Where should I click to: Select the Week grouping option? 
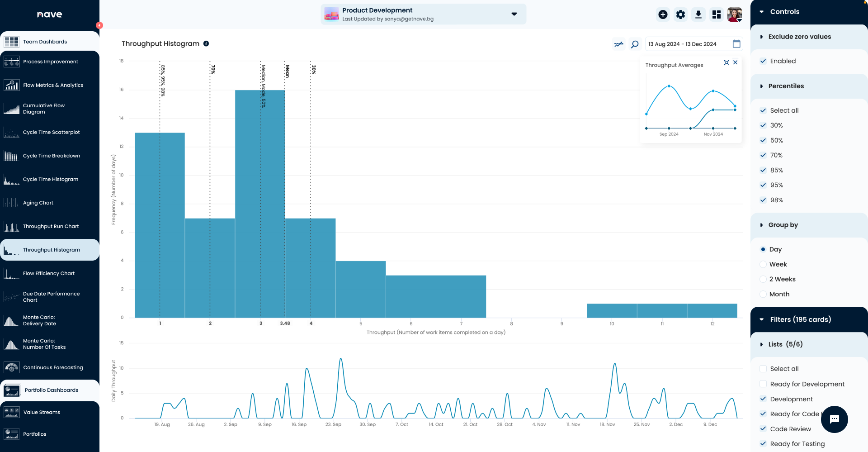tap(763, 264)
